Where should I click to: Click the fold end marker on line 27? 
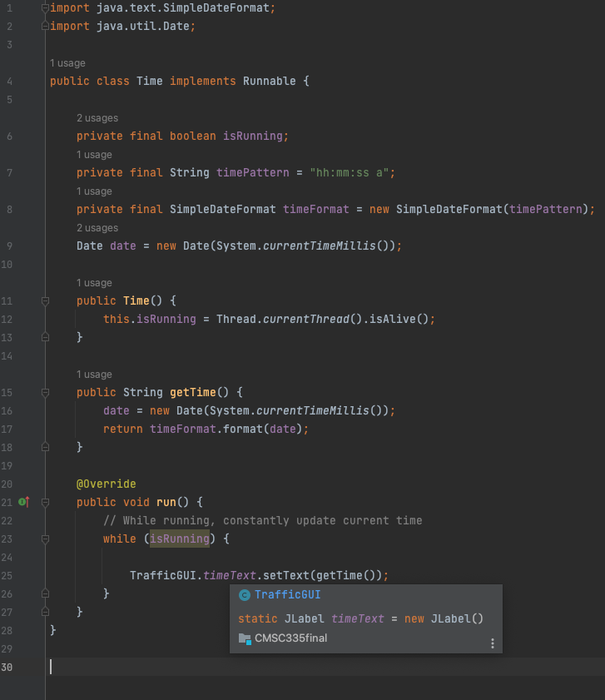45,612
